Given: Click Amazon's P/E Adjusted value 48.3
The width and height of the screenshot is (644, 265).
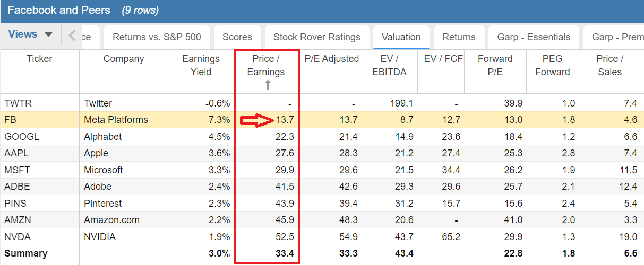Looking at the screenshot, I should tap(350, 220).
